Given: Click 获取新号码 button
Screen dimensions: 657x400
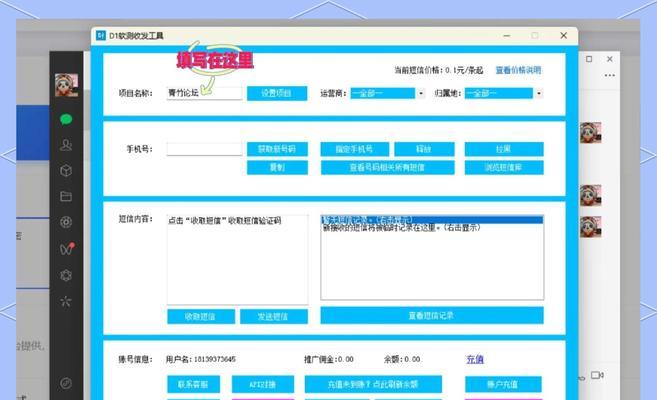Looking at the screenshot, I should click(x=277, y=149).
